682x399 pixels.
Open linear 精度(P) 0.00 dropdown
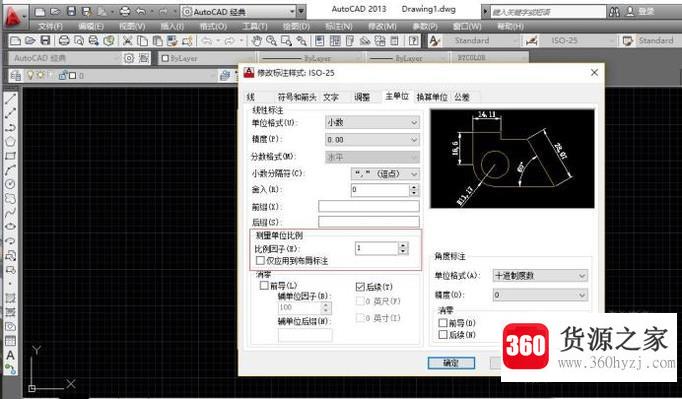click(x=372, y=140)
